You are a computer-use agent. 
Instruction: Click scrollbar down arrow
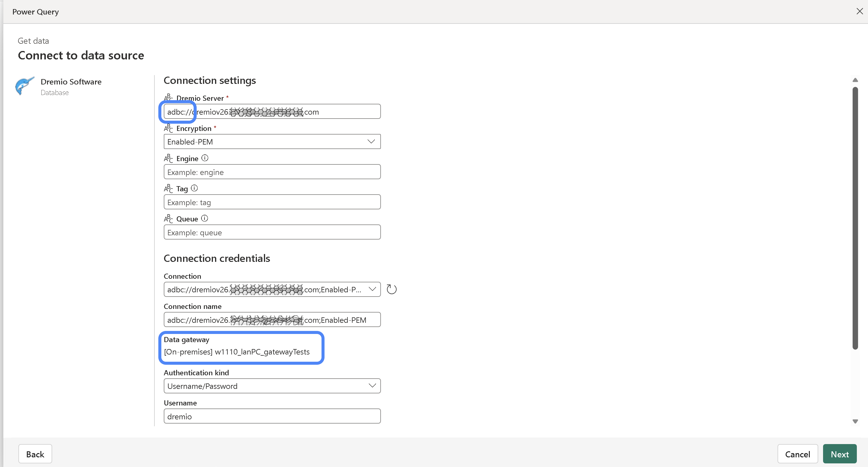(855, 421)
